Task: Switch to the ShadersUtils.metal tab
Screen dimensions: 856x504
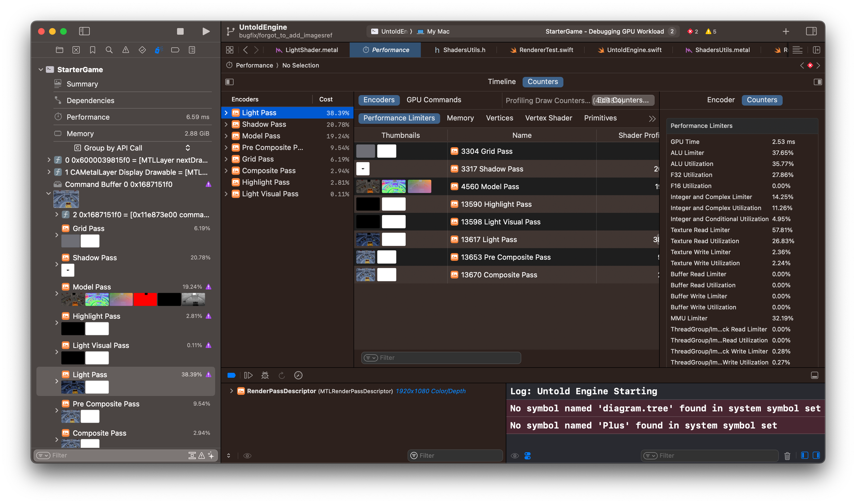Action: (718, 50)
